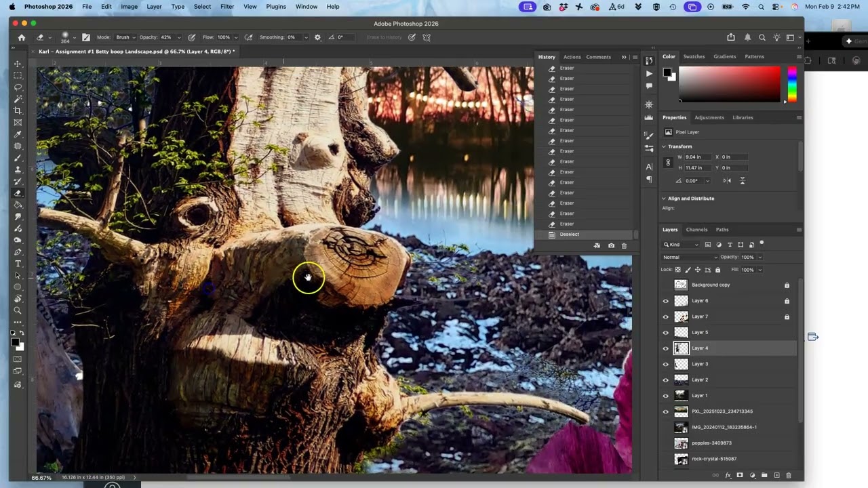Switch to the Channels tab
The height and width of the screenshot is (488, 868).
pos(696,230)
